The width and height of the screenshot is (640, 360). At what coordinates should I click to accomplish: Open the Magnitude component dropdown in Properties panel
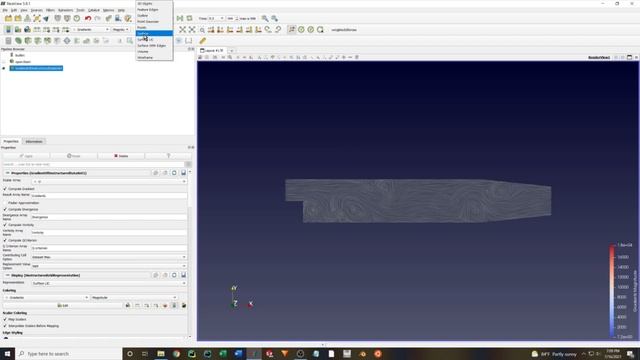pos(134,298)
